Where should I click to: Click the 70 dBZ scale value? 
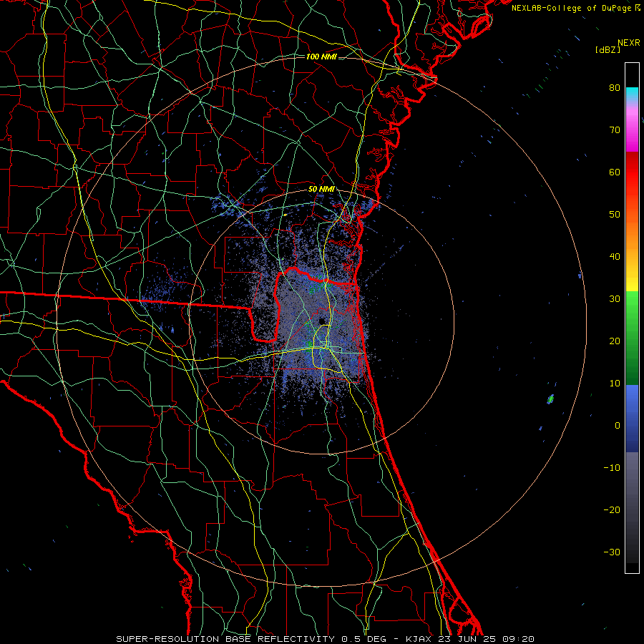click(615, 130)
